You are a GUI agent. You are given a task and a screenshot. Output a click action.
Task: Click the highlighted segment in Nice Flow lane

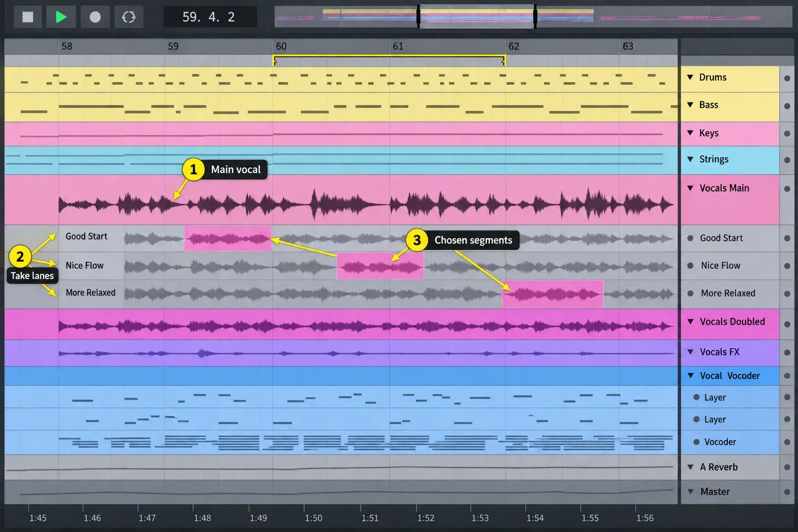tap(380, 266)
